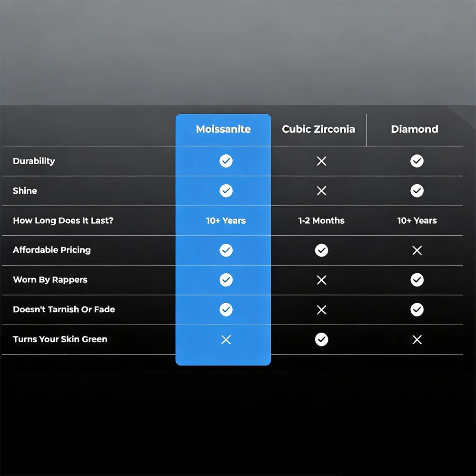Click the Cubic Zirconia Shine X mark
The width and height of the screenshot is (476, 476).
click(x=322, y=191)
